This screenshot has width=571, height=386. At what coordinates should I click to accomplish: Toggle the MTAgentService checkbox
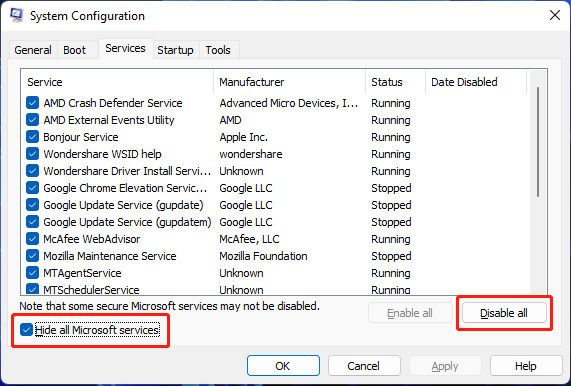[x=32, y=273]
